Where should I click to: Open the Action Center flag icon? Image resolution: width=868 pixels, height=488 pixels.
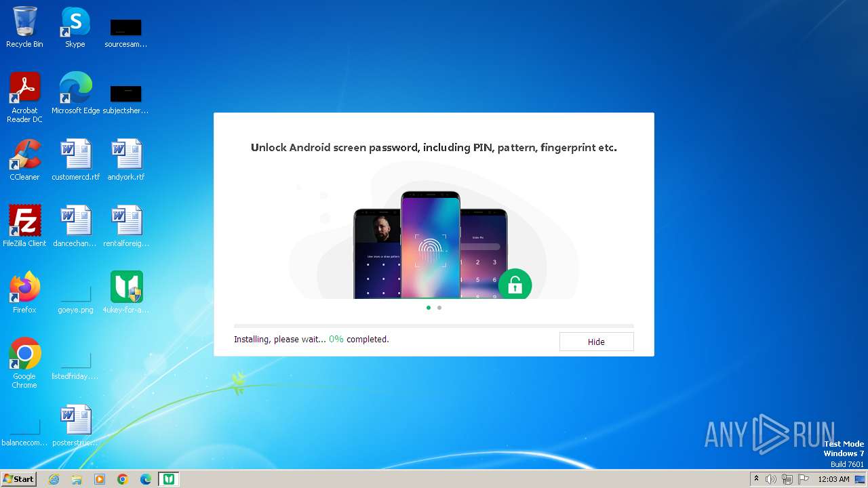[804, 479]
